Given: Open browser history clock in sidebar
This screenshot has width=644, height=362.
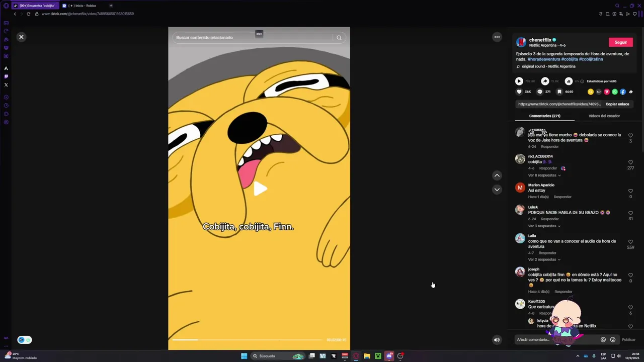Looking at the screenshot, I should [6, 106].
